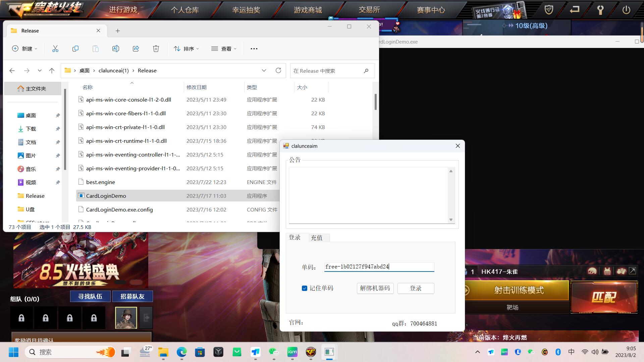
Task: Open 个人仓库 in game menu
Action: tap(185, 10)
